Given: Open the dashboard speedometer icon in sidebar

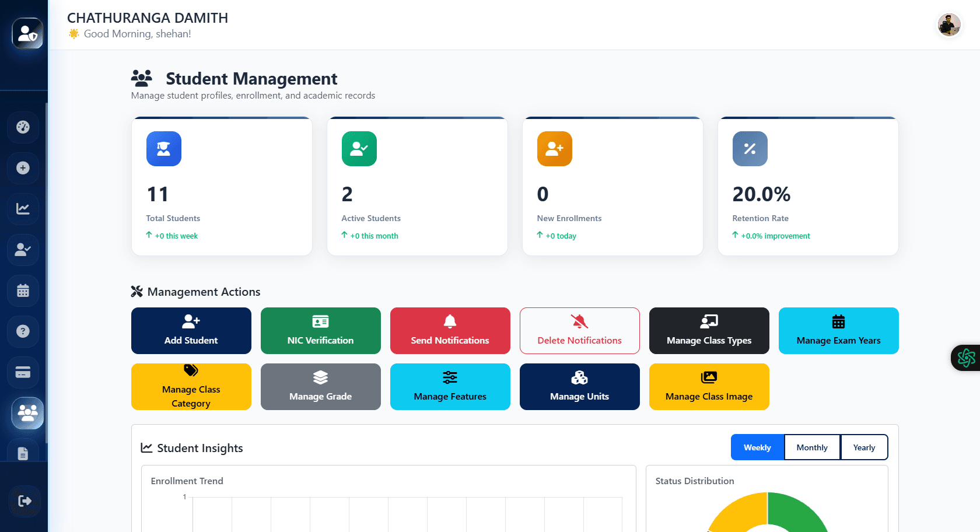Looking at the screenshot, I should click(x=23, y=127).
